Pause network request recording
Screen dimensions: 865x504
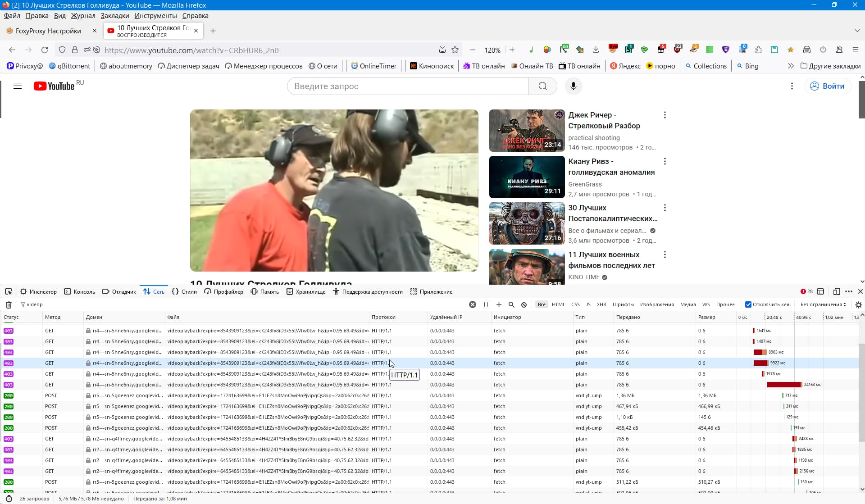486,304
